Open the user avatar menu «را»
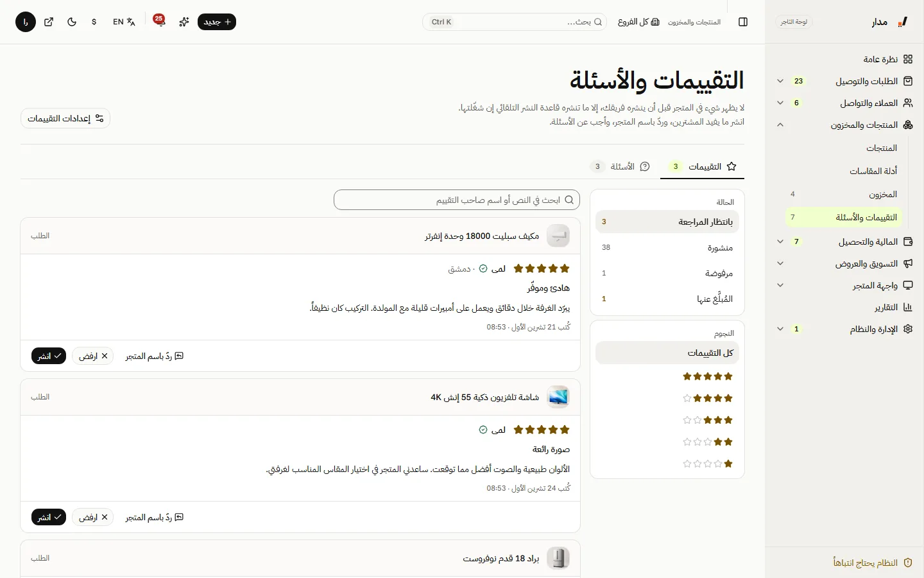The image size is (924, 578). pos(26,22)
